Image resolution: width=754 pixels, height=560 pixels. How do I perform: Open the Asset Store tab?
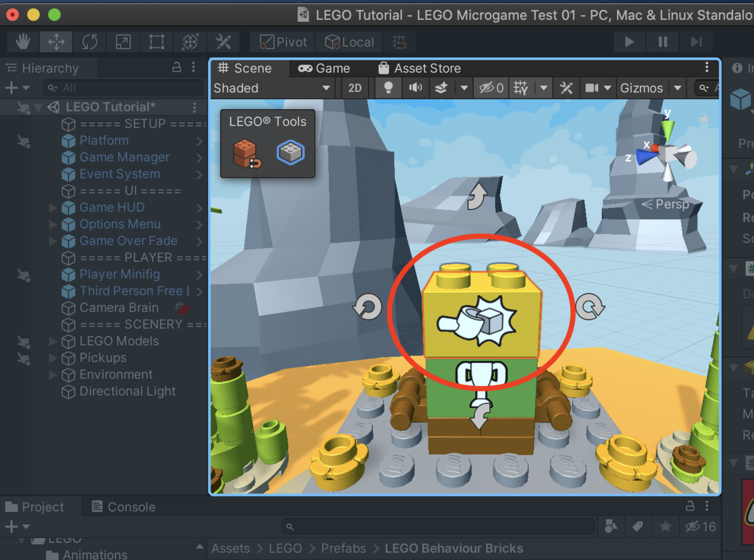click(x=419, y=68)
